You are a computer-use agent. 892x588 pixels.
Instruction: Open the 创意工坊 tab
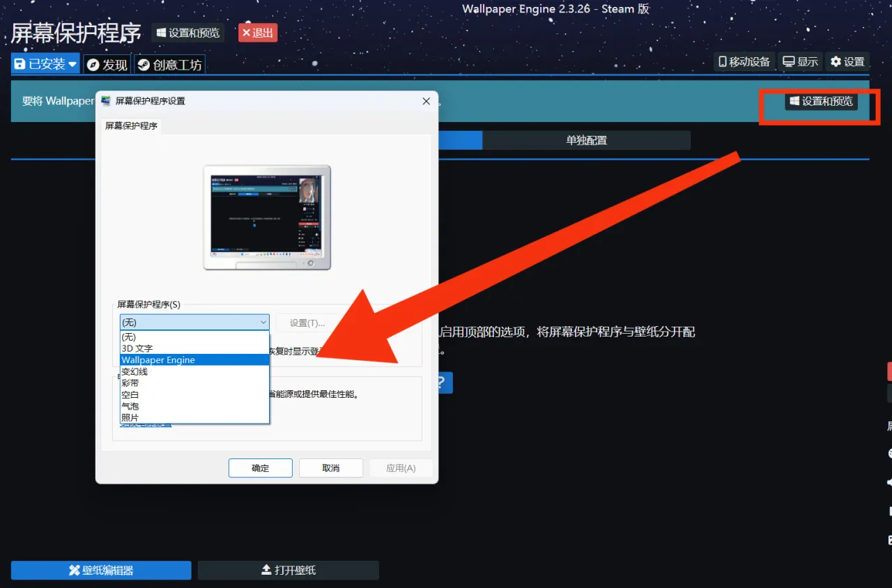[x=169, y=65]
